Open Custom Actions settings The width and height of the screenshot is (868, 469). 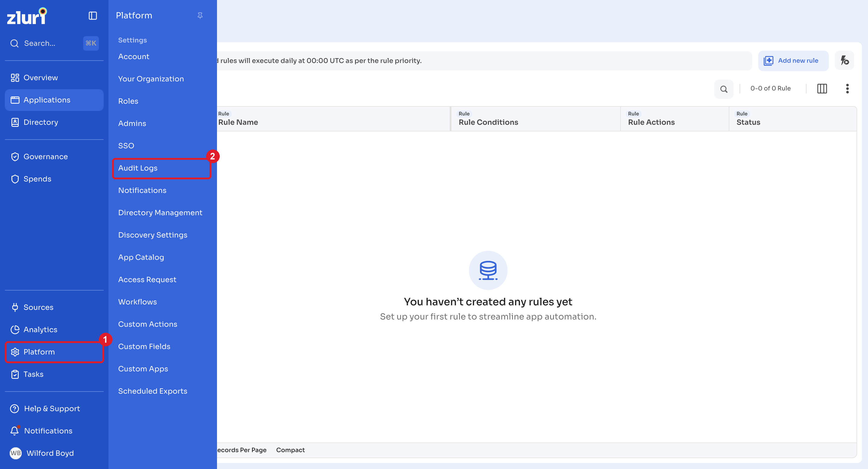148,324
